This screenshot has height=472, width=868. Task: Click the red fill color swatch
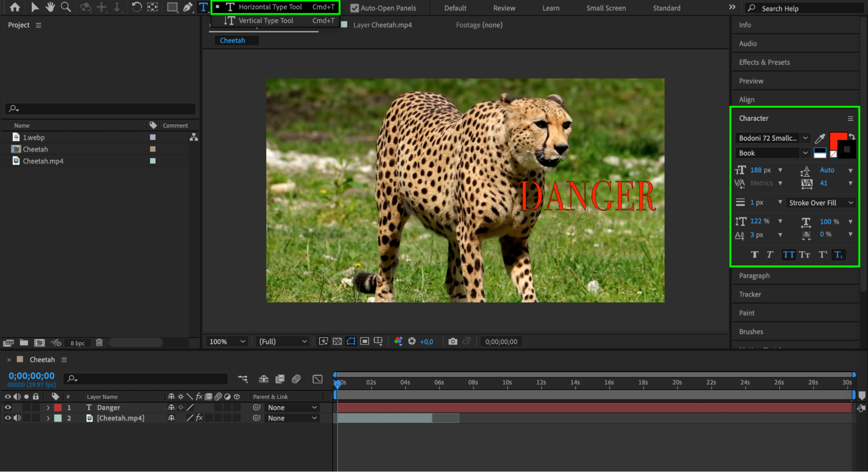[837, 139]
